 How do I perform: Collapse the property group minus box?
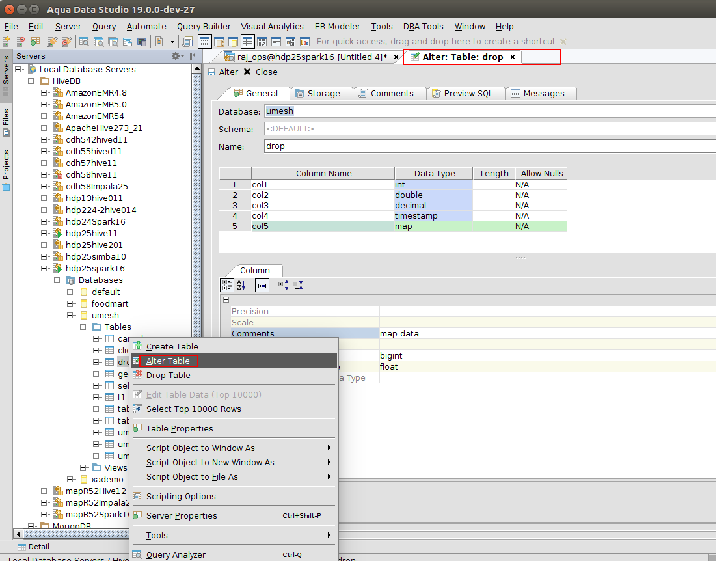(x=226, y=299)
